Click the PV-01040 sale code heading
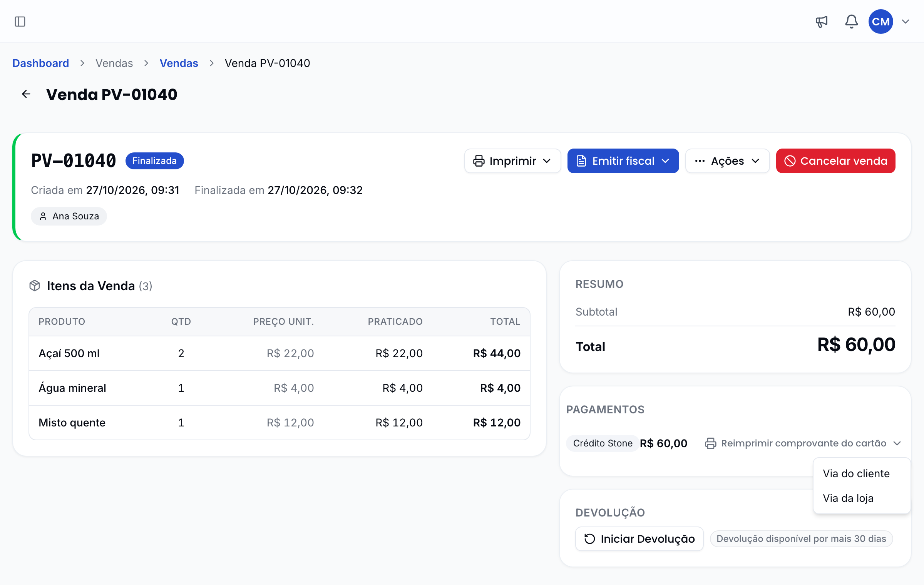 (74, 161)
